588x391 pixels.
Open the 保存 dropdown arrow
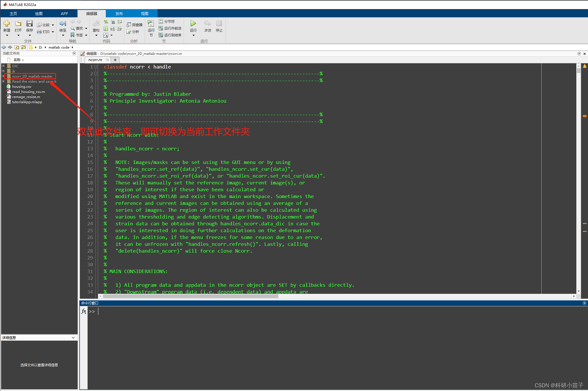tap(30, 36)
